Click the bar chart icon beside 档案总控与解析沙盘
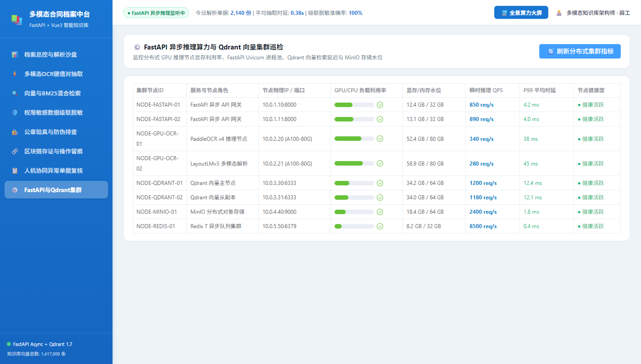 tap(15, 55)
